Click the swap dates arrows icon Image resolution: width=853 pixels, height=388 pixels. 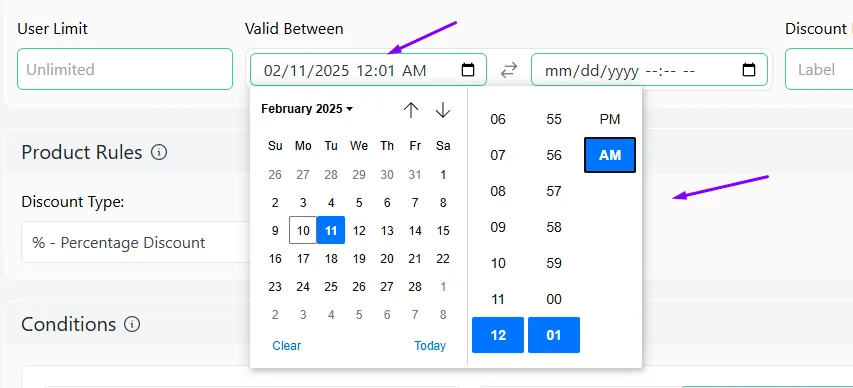[509, 70]
